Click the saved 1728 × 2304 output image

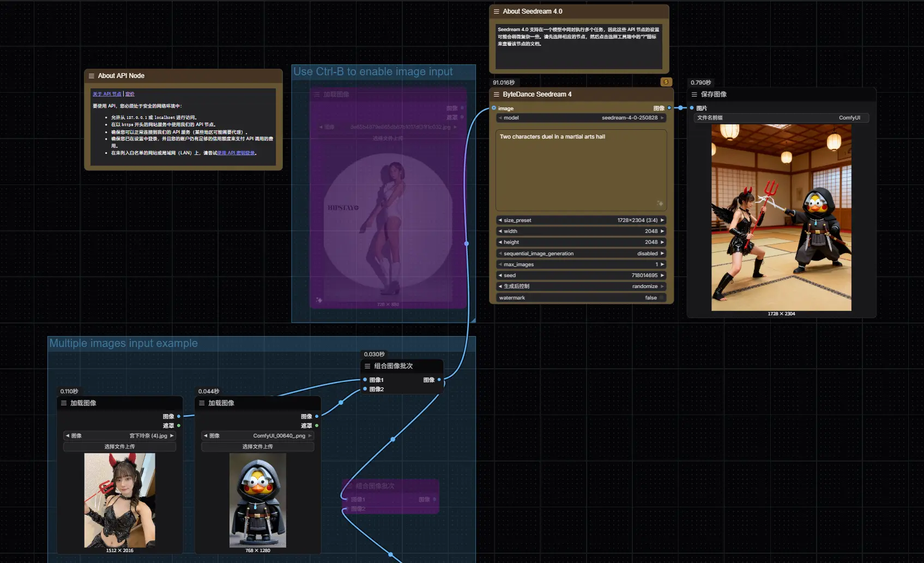(x=781, y=217)
